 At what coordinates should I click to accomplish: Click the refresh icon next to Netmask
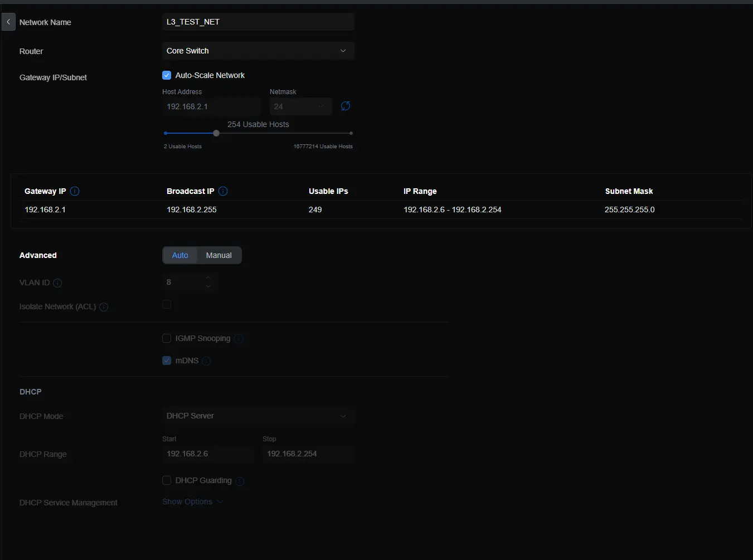(x=346, y=106)
